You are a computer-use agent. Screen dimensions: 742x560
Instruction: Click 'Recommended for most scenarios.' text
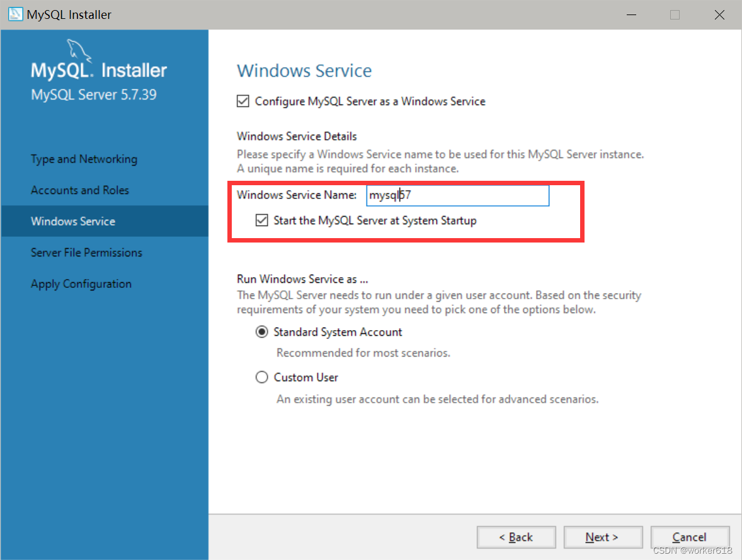pos(363,353)
